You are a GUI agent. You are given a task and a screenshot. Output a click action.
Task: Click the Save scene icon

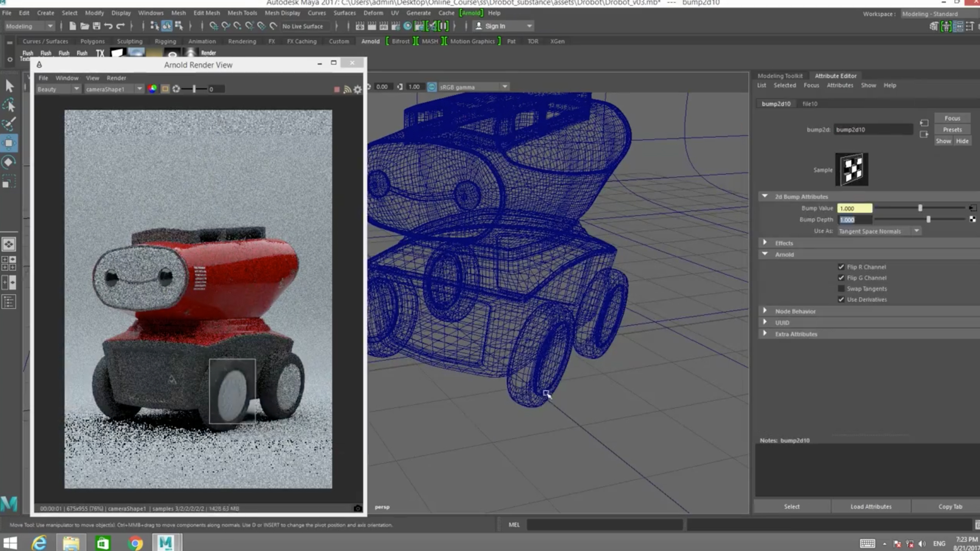tap(96, 26)
